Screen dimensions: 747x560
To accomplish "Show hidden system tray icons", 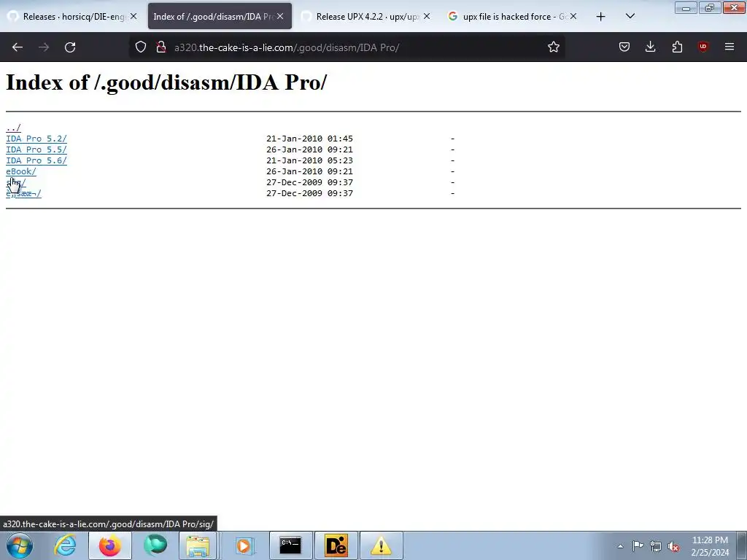I will pos(620,546).
